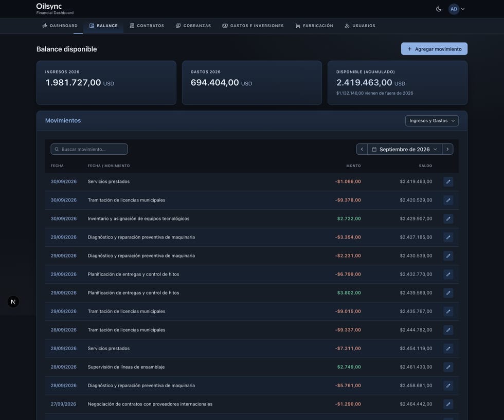Edit the Supervisión de líneas de ensamblaje movement

coord(448,367)
